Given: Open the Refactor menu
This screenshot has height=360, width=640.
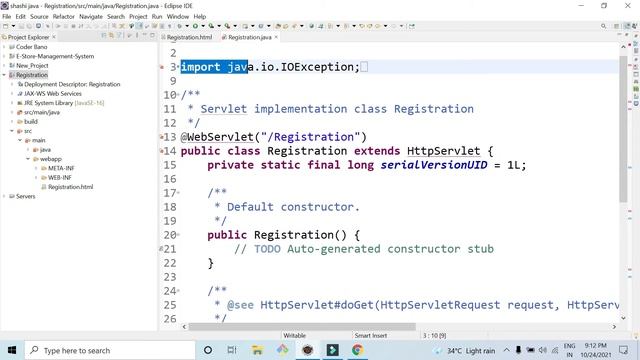Looking at the screenshot, I should click(x=64, y=16).
